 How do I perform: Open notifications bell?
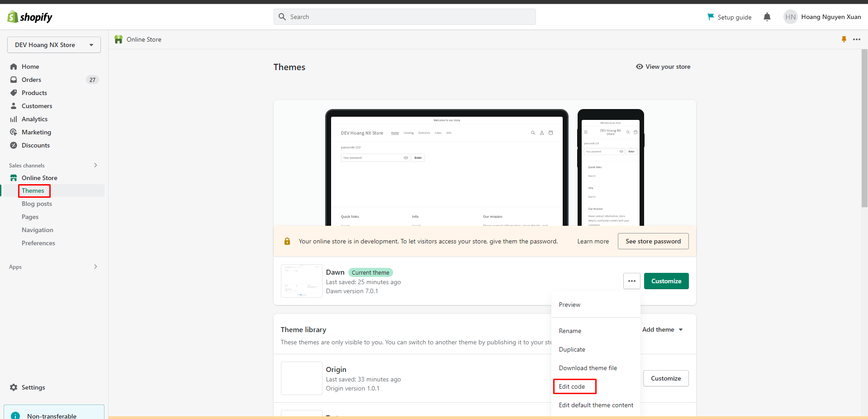(767, 17)
